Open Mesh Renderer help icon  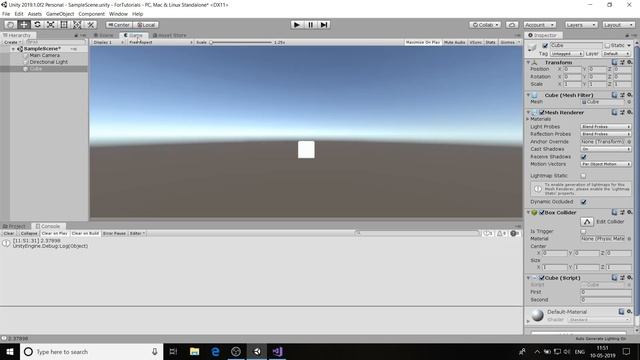pyautogui.click(x=614, y=112)
